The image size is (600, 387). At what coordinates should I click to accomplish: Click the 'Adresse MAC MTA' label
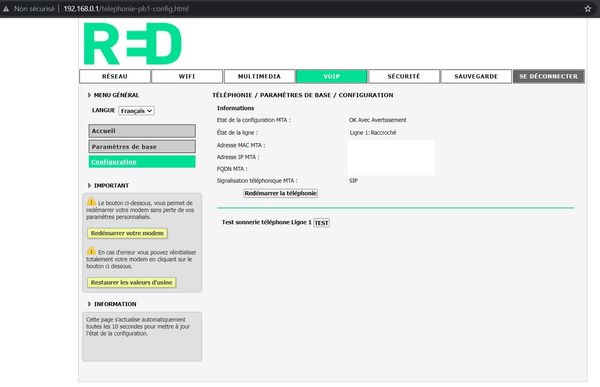point(241,145)
